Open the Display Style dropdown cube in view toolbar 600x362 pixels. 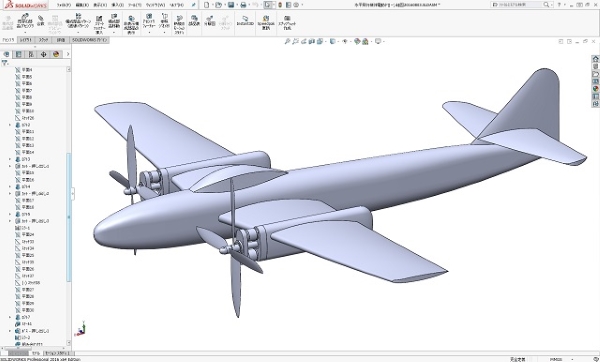coord(333,41)
